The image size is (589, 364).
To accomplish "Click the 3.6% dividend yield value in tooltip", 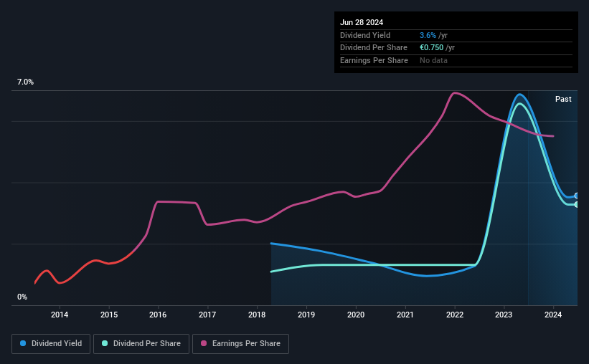I will (428, 35).
